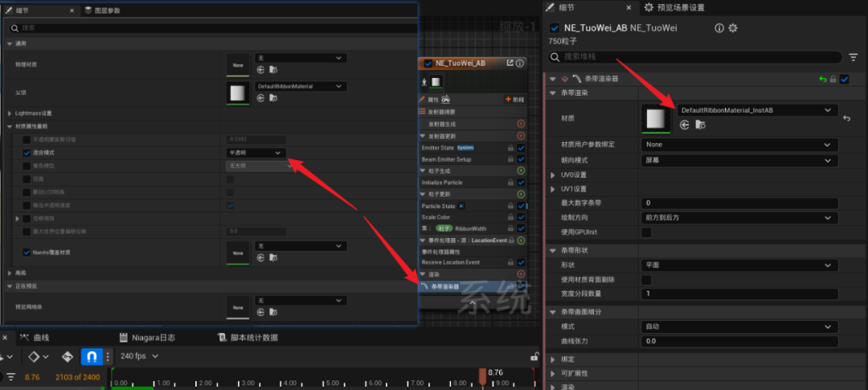Viewport: 868px width, 390px height.
Task: Enable 着色模型 override checkbox
Action: 27,166
